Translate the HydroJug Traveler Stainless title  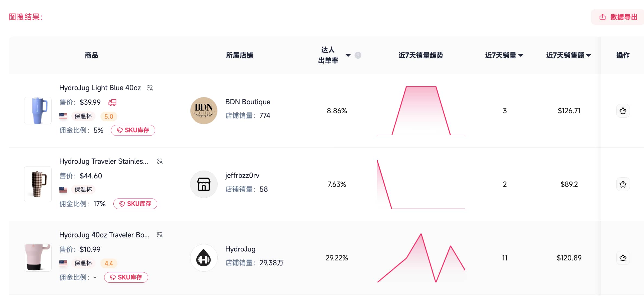click(160, 161)
